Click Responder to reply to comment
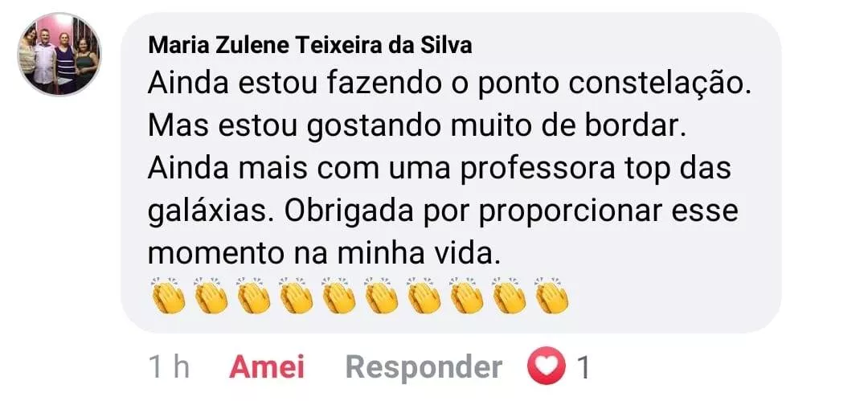The width and height of the screenshot is (868, 401). click(x=424, y=368)
